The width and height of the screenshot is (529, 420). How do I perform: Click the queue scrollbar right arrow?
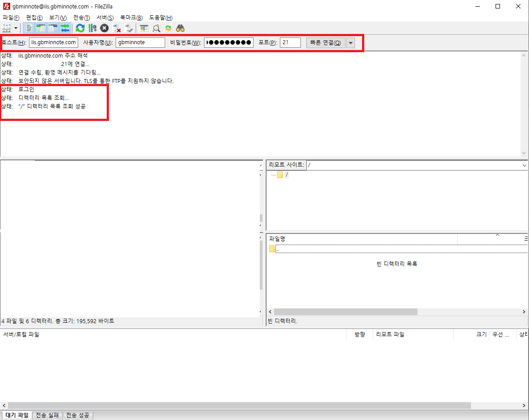[524, 405]
